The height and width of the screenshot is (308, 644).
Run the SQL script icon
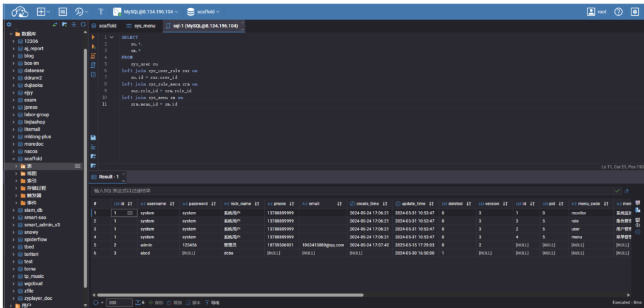93,56
